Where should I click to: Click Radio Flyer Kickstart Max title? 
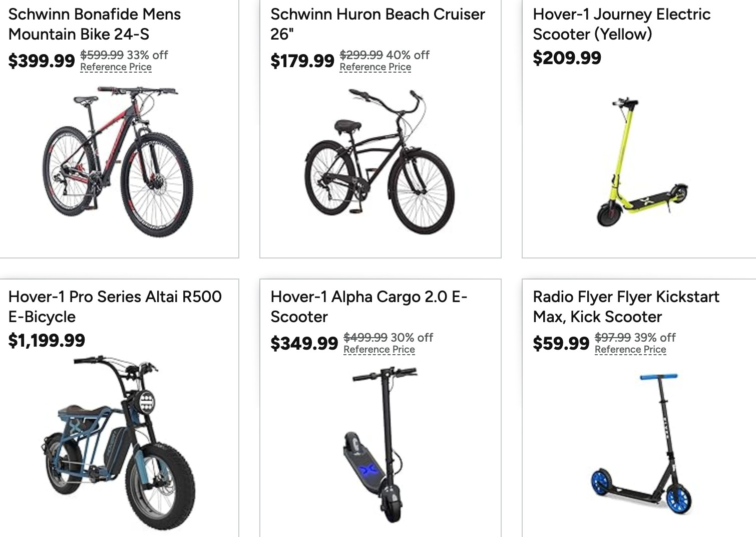coord(626,307)
